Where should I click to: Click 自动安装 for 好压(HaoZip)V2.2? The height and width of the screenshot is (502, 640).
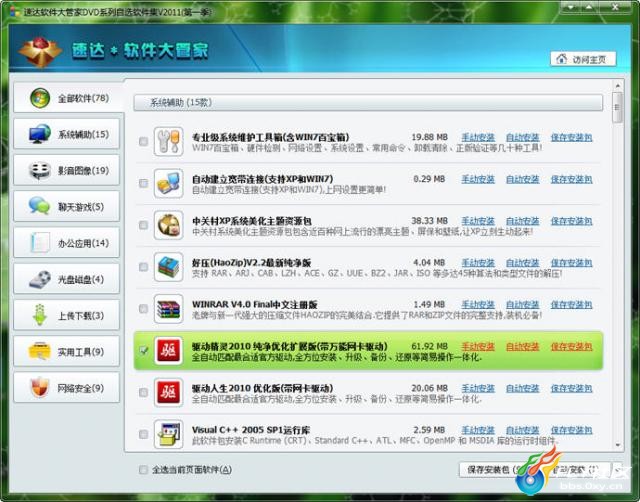[x=522, y=263]
